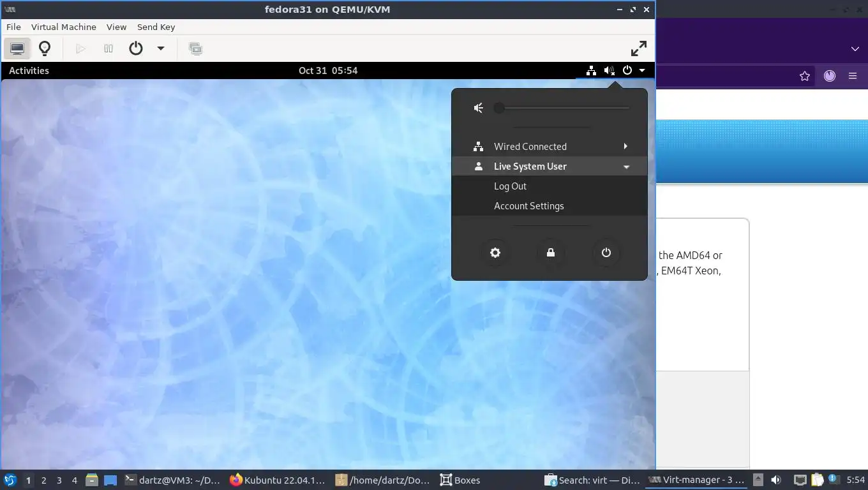868x490 pixels.
Task: Open the manage VM snapshots view
Action: point(195,48)
